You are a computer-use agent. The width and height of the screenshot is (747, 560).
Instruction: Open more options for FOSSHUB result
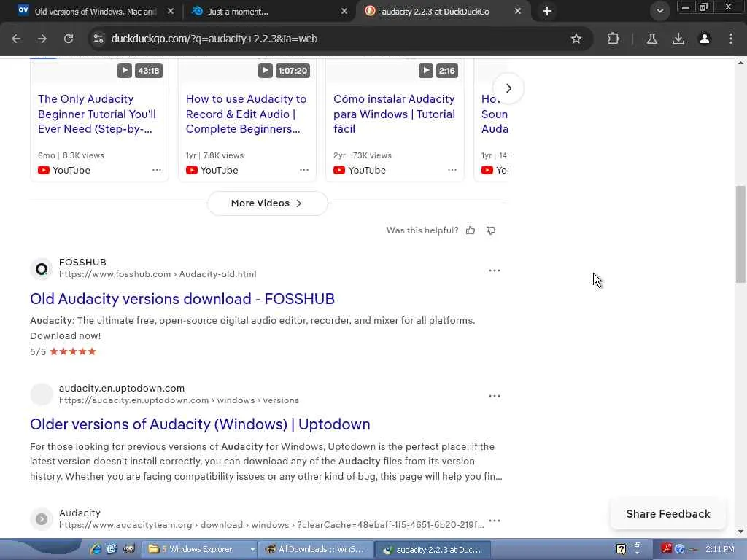point(495,271)
